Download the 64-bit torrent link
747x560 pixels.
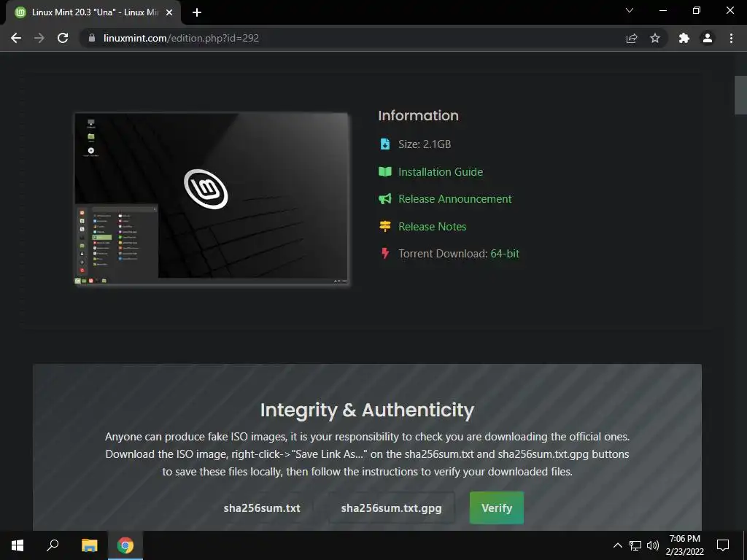(505, 254)
